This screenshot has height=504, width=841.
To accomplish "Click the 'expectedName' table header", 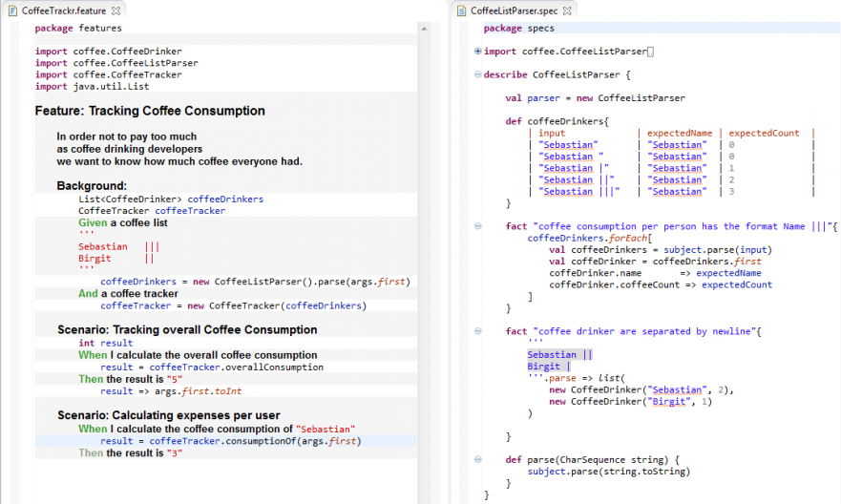I will pos(680,133).
